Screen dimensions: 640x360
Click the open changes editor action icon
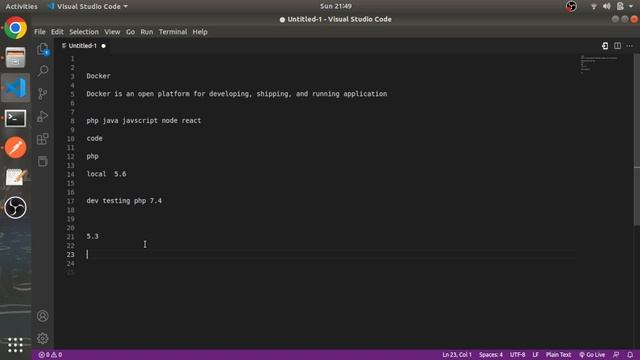(605, 46)
